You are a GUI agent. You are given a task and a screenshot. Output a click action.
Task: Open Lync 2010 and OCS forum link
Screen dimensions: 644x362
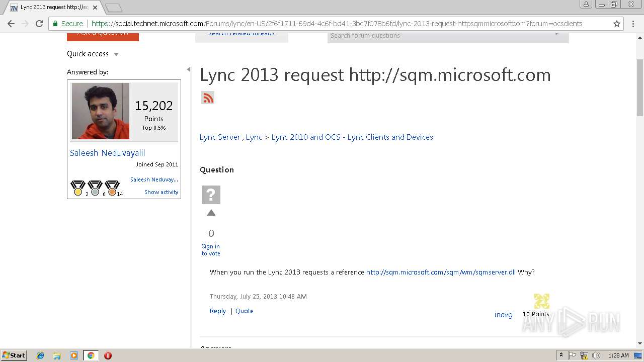pyautogui.click(x=352, y=137)
